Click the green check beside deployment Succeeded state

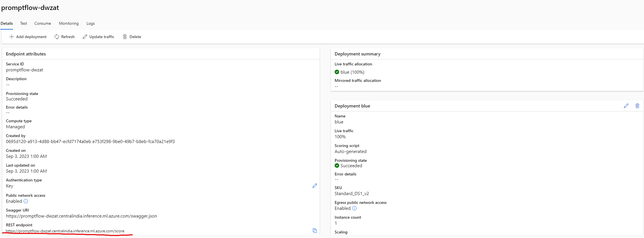coord(337,165)
